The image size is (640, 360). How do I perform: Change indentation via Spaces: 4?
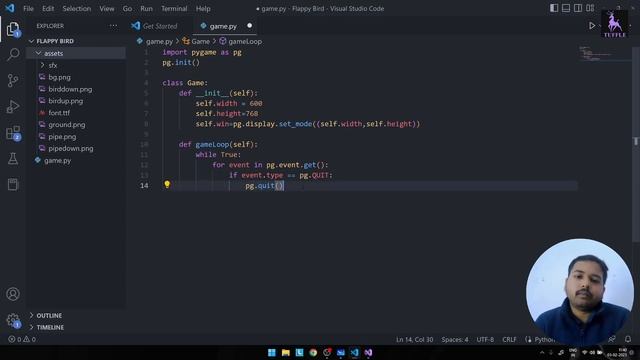click(x=455, y=340)
